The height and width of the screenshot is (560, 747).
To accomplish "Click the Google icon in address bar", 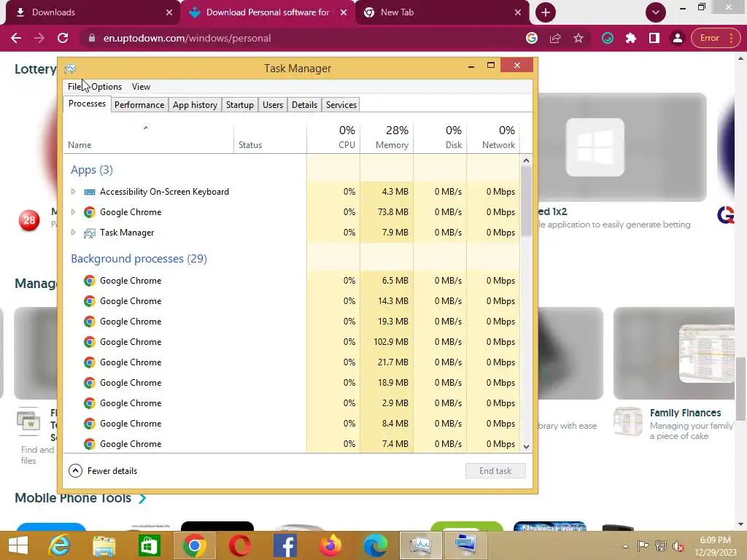I will point(532,38).
